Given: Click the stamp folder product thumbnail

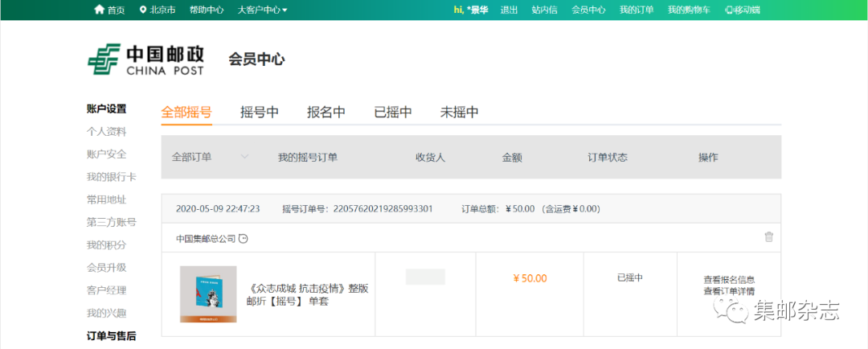Looking at the screenshot, I should pos(208,294).
